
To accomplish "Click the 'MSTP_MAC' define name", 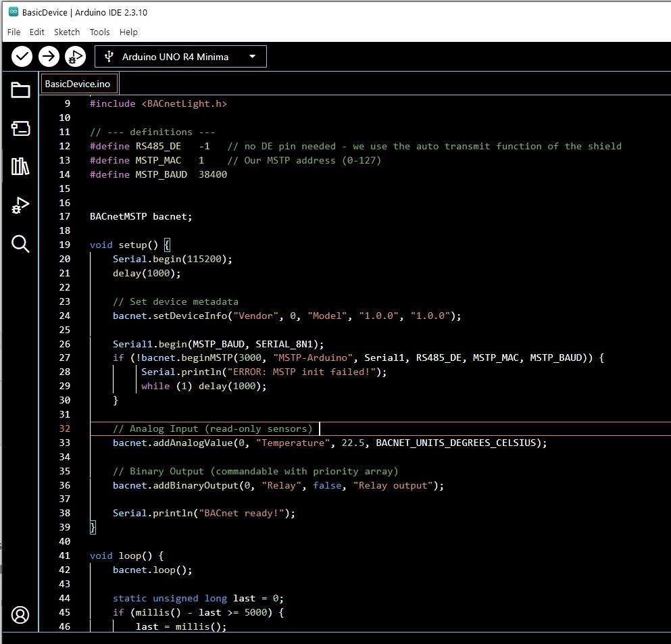I will point(158,160).
